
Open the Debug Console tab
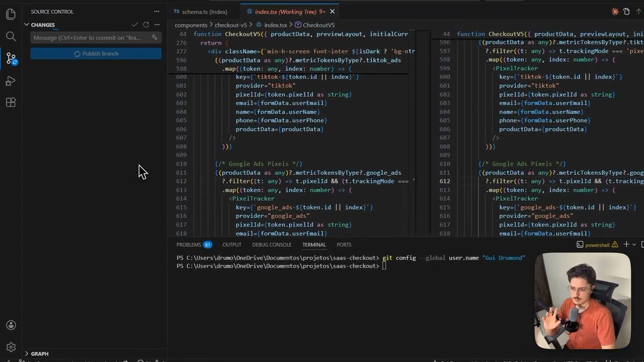272,245
